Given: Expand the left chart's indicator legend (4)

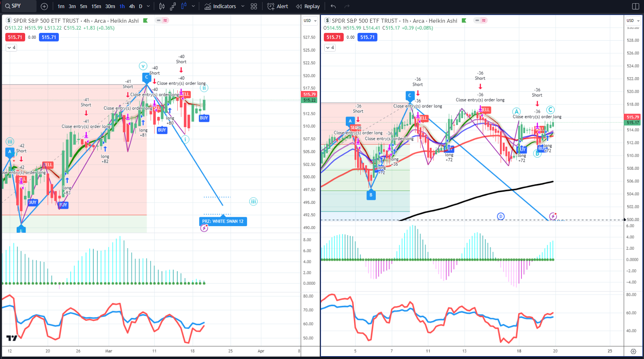Looking at the screenshot, I should click(x=11, y=48).
